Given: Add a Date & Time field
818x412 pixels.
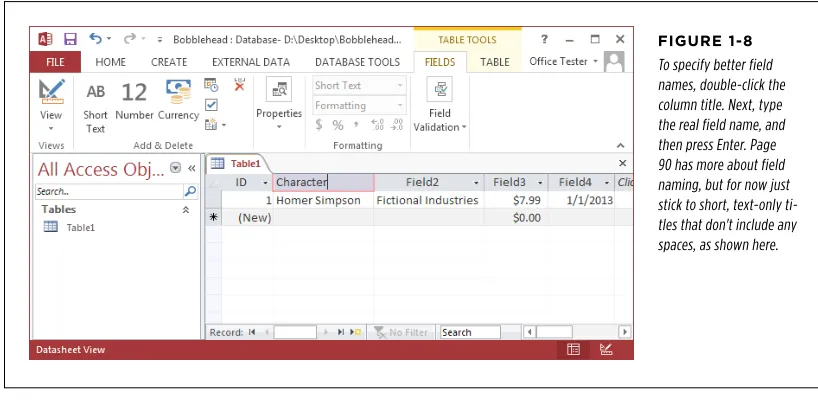Looking at the screenshot, I should point(211,85).
